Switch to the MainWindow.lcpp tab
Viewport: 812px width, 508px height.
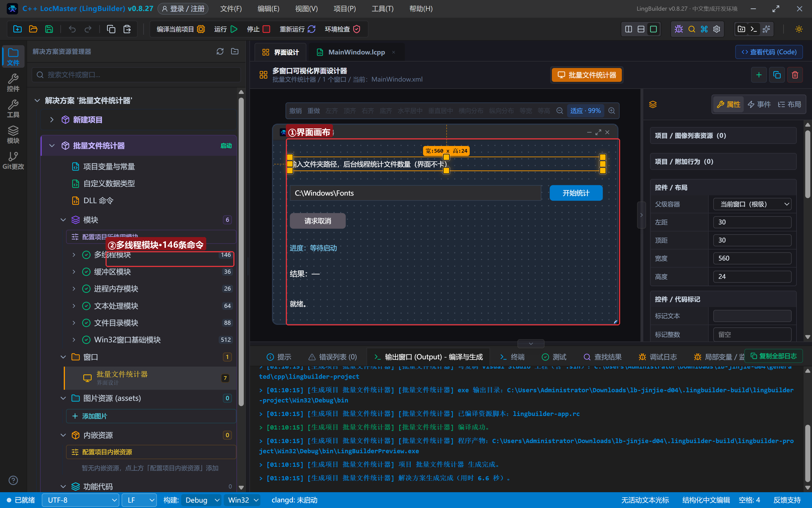(356, 52)
